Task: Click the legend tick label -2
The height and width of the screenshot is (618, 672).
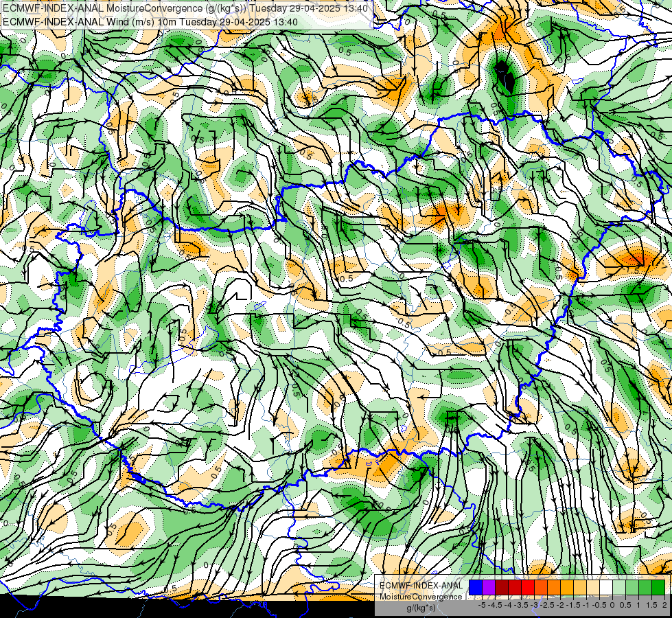Action: pos(561,605)
